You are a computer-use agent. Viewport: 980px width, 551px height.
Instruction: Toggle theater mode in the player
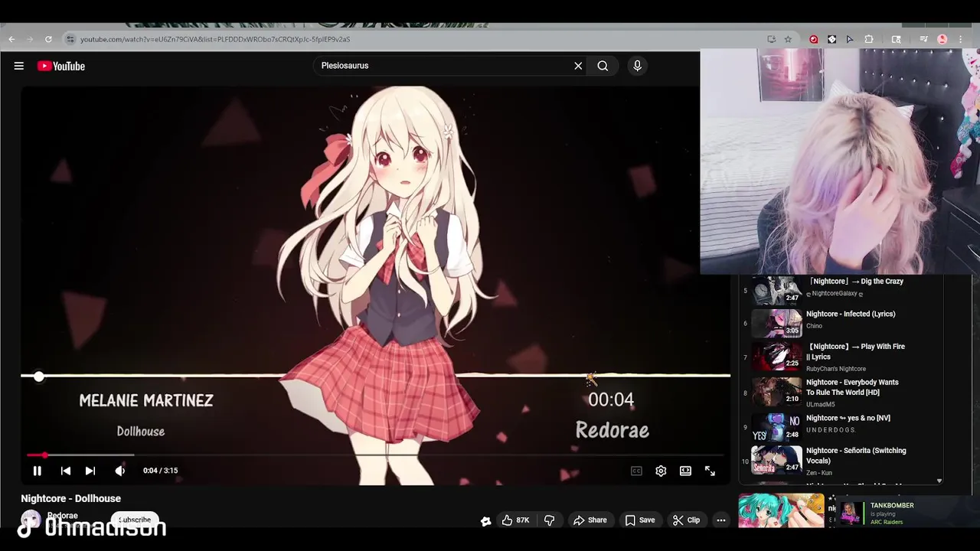[x=685, y=471]
